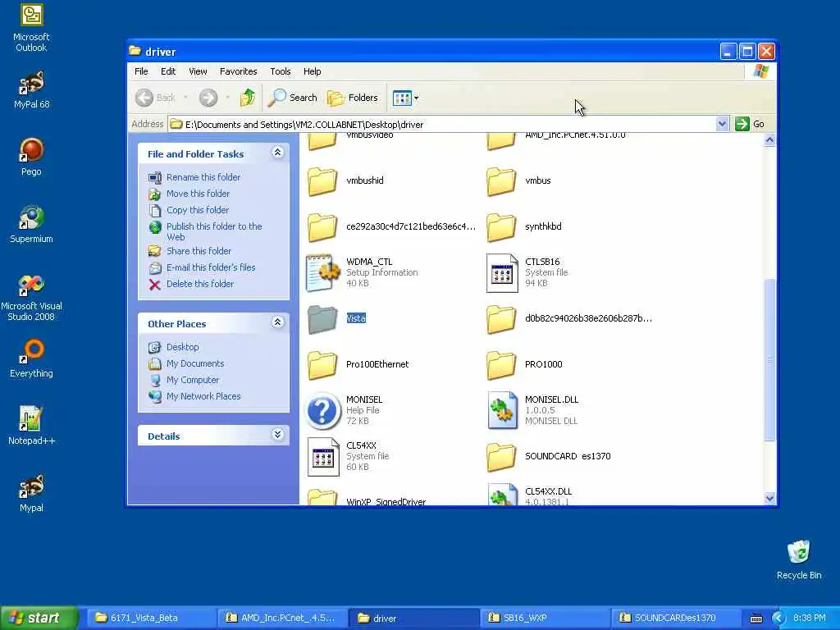Select the synthkbd folder icon

point(501,227)
